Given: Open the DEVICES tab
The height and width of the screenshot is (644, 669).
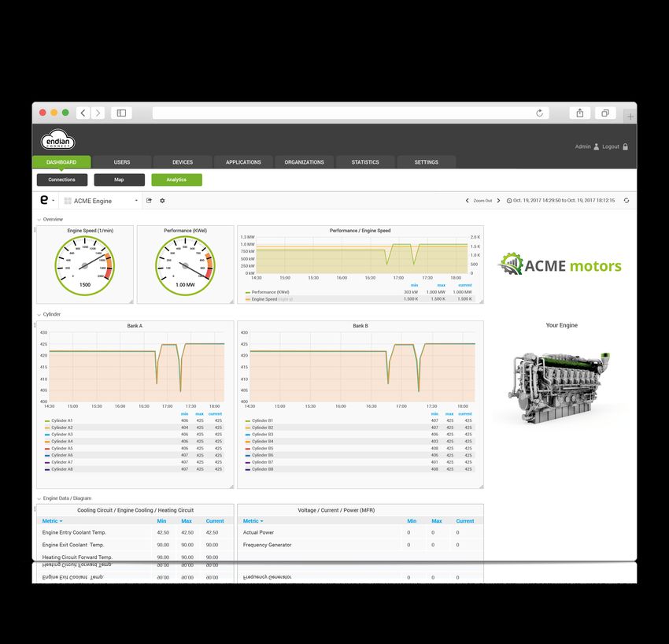Looking at the screenshot, I should pyautogui.click(x=183, y=162).
